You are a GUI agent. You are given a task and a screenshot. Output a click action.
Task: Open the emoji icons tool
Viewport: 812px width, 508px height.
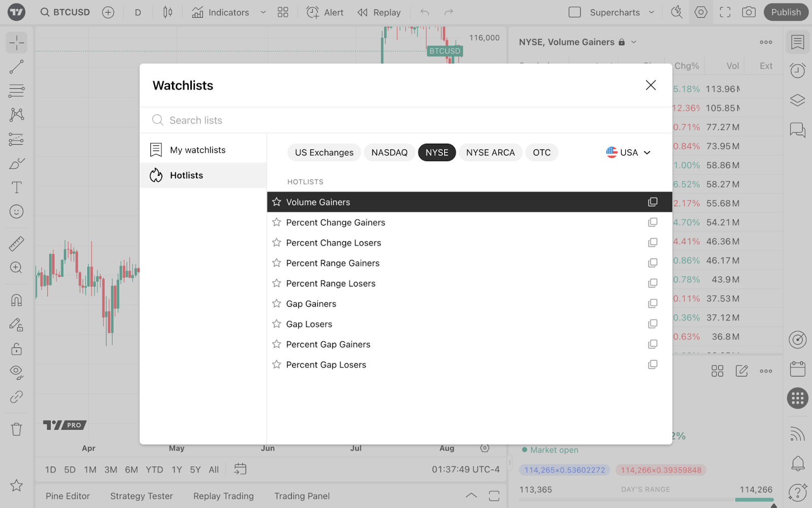point(17,211)
